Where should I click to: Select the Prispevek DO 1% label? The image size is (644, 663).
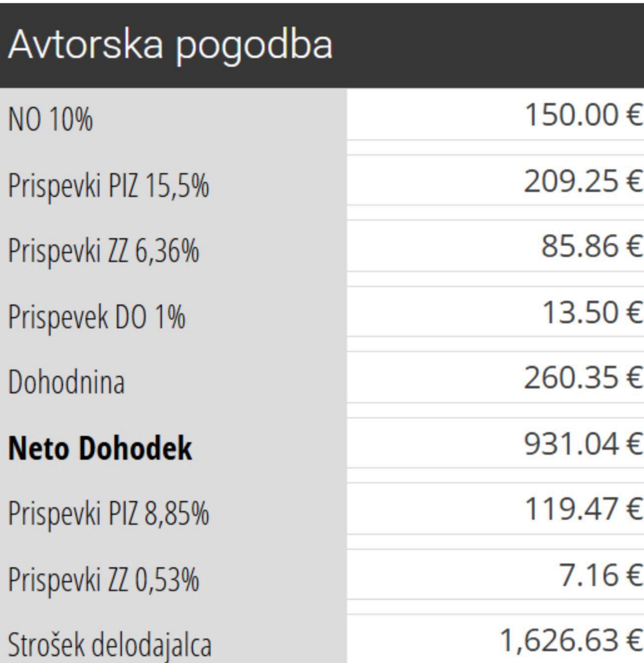[97, 317]
